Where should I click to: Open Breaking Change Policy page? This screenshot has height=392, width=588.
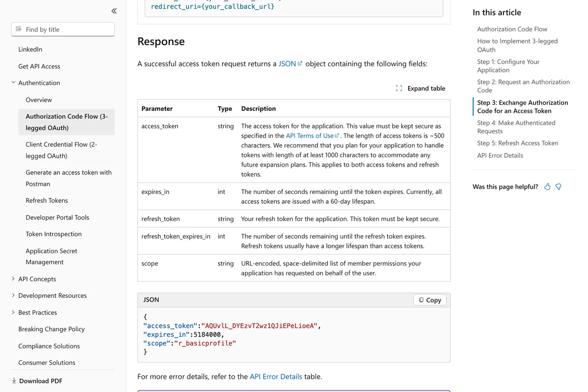[51, 329]
